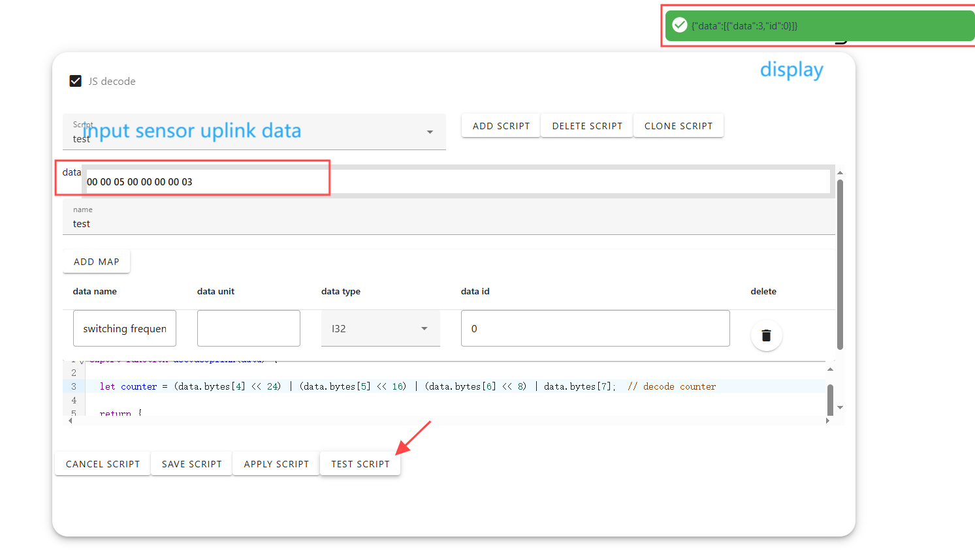Click the data name field 'switching frequen'
The image size is (975, 560).
(125, 328)
